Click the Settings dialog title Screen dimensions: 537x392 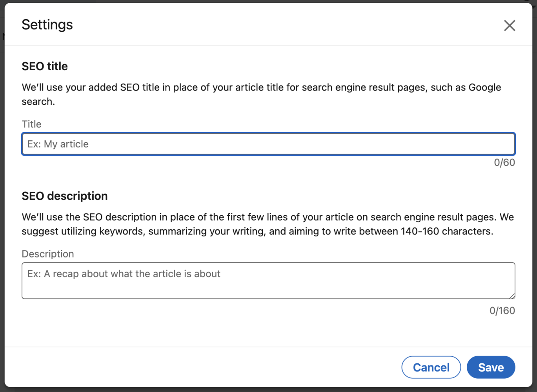click(x=47, y=24)
